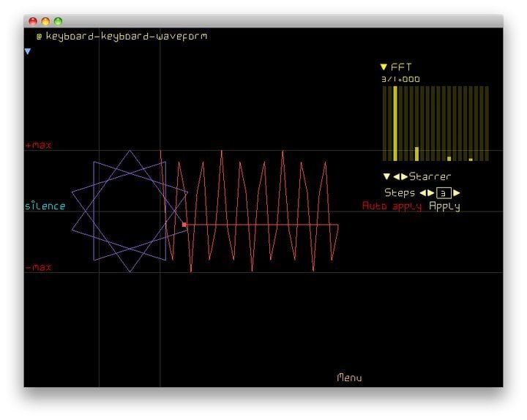Click the second-tallest FFT harmonic bar
The height and width of the screenshot is (420, 527).
pyautogui.click(x=416, y=154)
